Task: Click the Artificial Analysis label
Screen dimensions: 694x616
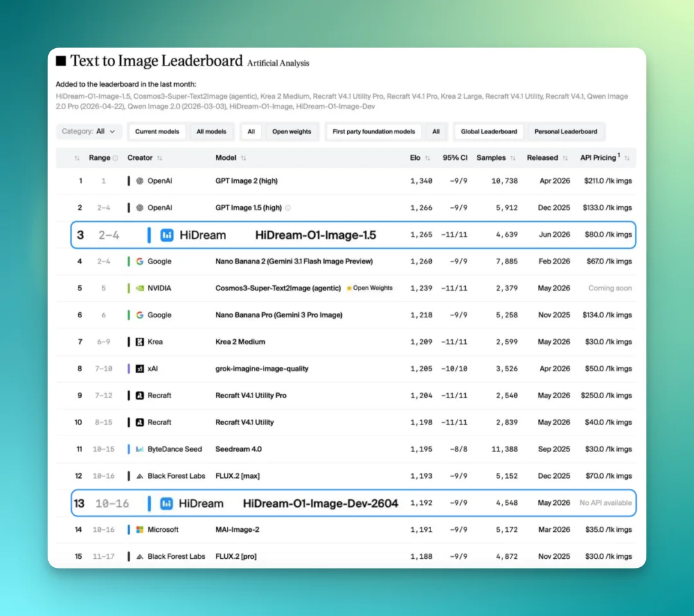Action: click(x=278, y=64)
